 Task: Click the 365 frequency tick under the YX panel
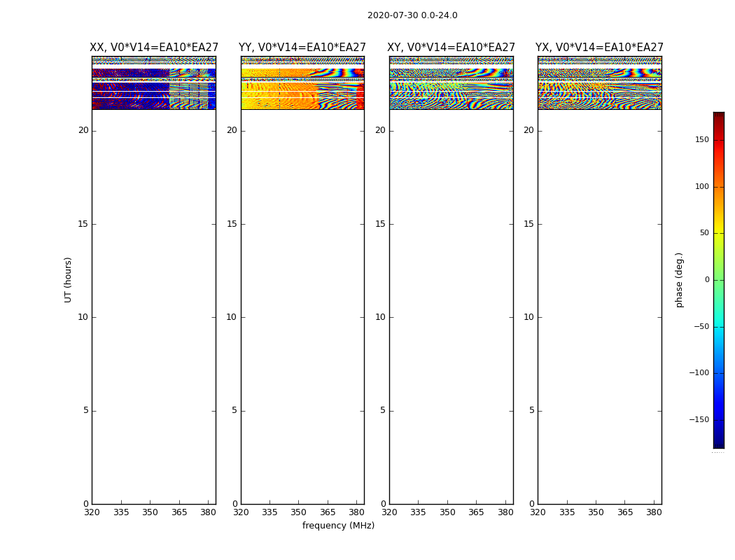pyautogui.click(x=625, y=513)
